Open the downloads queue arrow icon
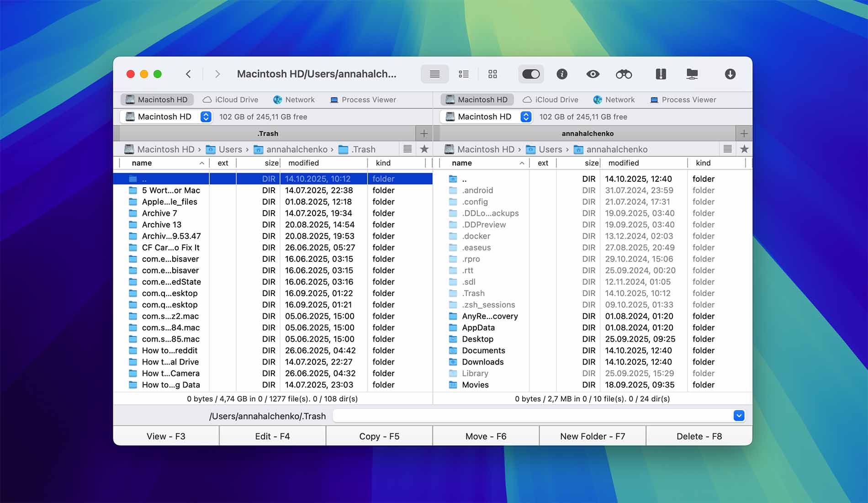 pyautogui.click(x=730, y=74)
